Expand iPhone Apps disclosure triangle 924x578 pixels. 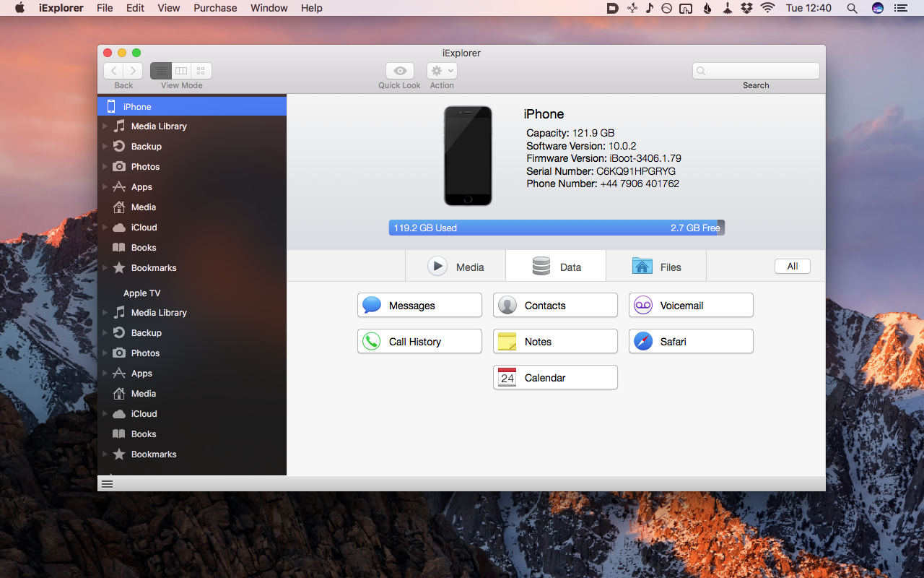pos(105,186)
